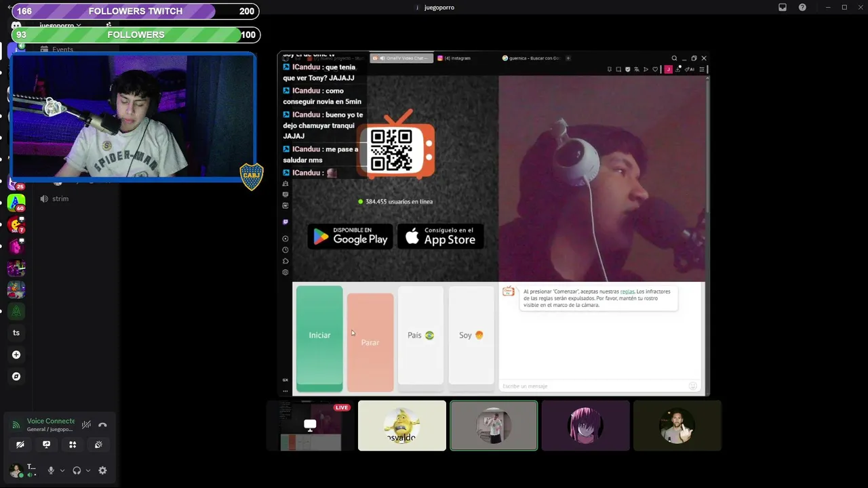
Task: Click the Twitch icon in browser sidebar
Action: click(285, 222)
